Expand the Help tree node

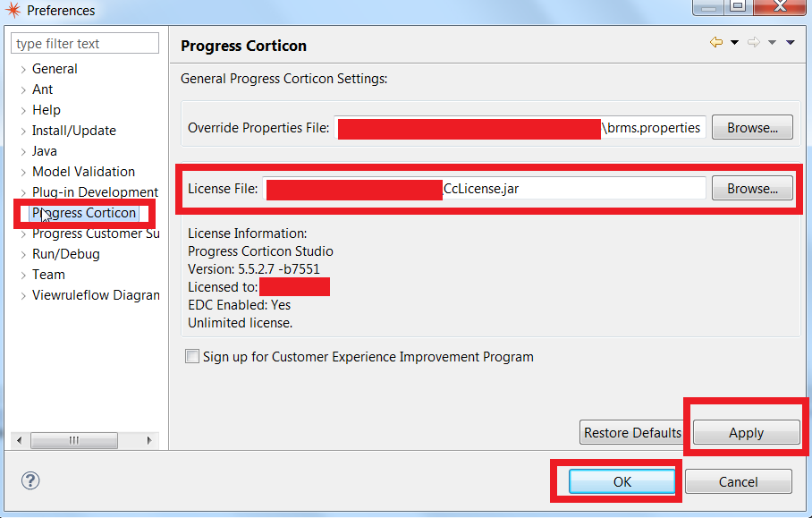pos(23,110)
